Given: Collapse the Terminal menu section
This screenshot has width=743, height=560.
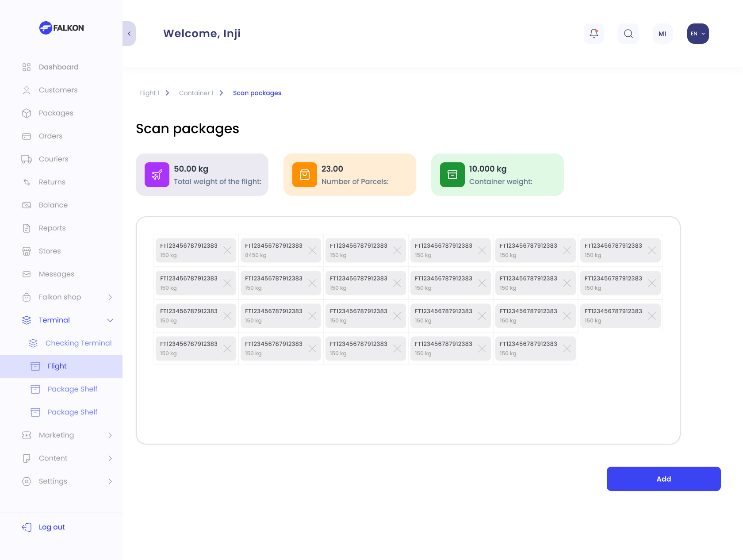Looking at the screenshot, I should pos(110,320).
